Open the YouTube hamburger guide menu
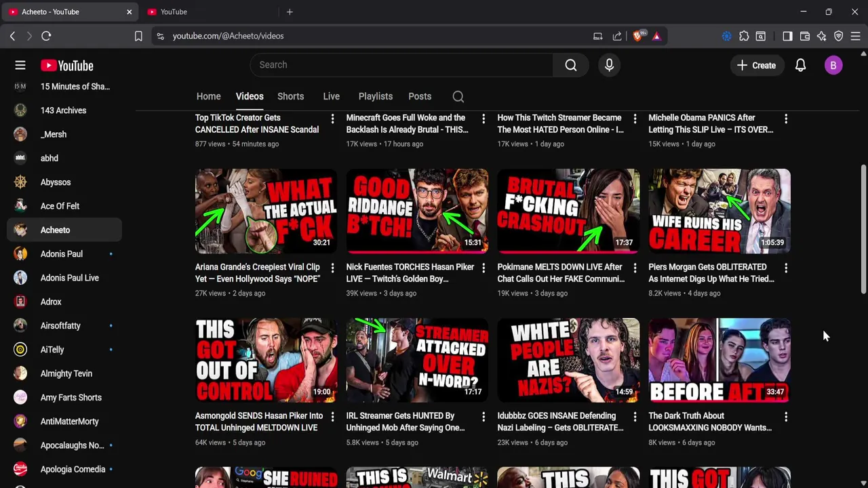The height and width of the screenshot is (488, 868). click(20, 65)
